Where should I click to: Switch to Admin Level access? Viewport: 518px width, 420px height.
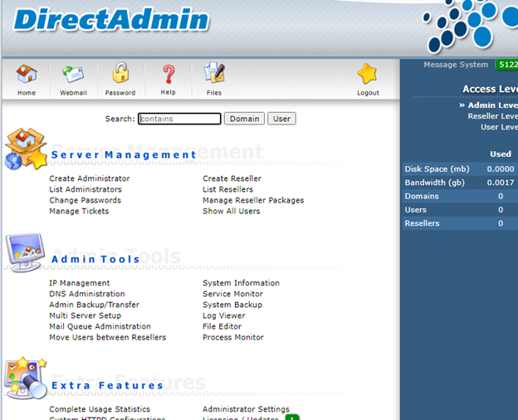point(492,105)
